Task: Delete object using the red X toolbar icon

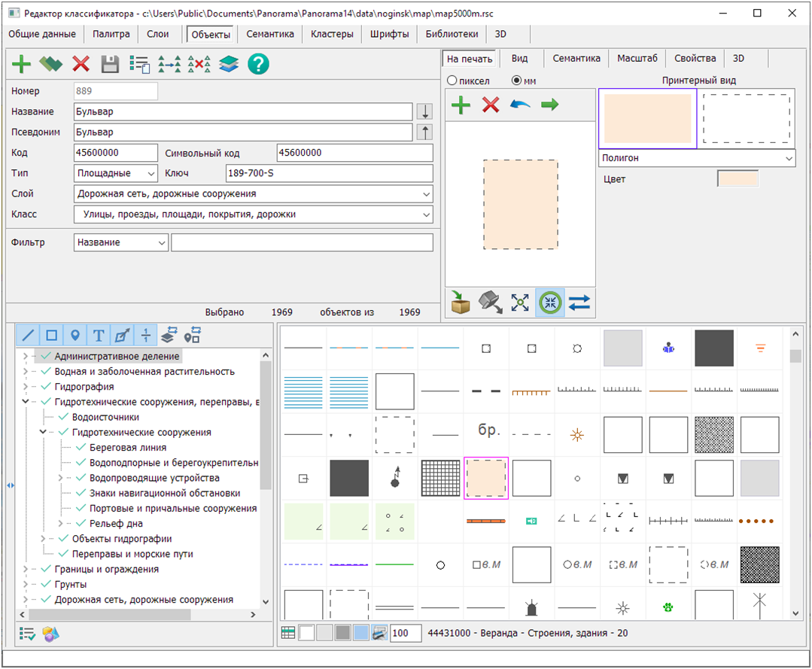Action: pos(80,64)
